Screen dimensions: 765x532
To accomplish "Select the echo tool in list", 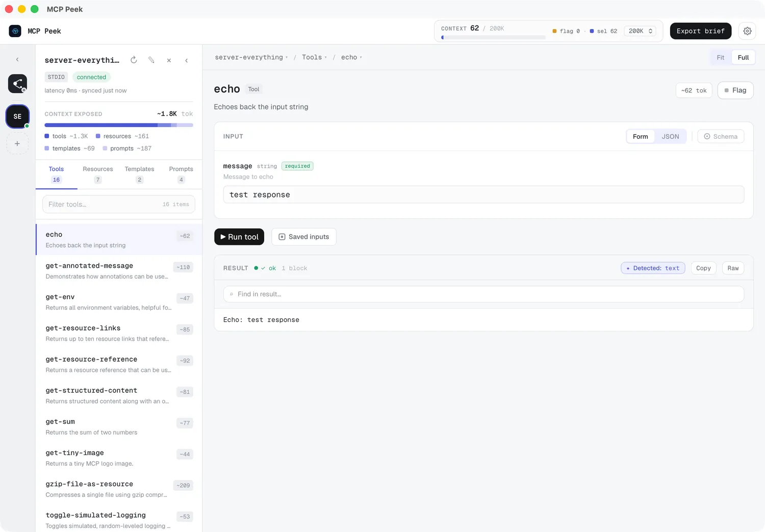I will (x=119, y=240).
